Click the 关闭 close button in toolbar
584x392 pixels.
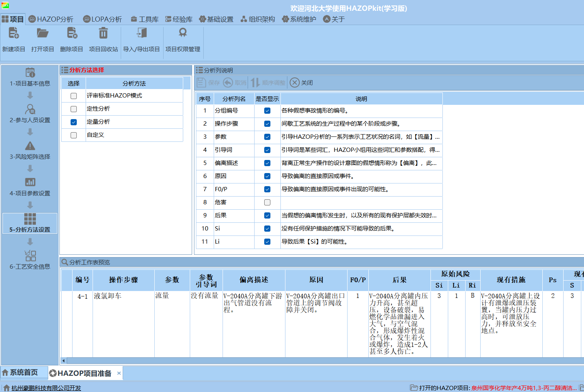click(301, 82)
